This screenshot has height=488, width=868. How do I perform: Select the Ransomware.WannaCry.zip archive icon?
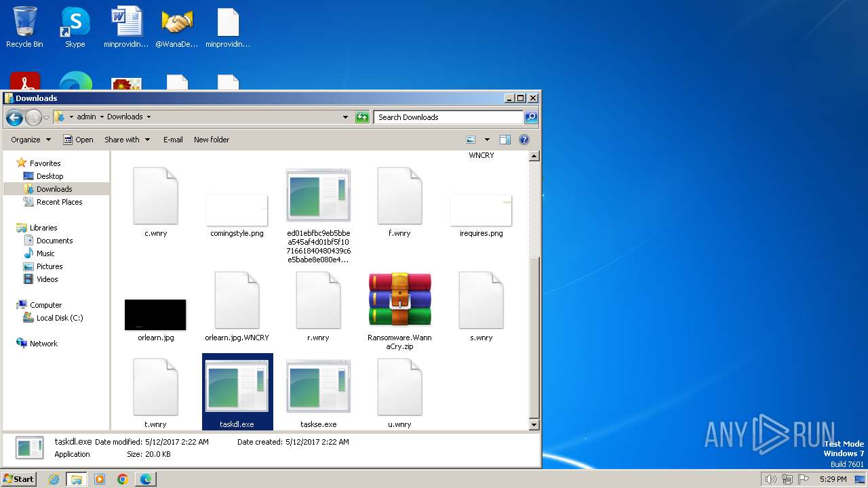point(400,300)
